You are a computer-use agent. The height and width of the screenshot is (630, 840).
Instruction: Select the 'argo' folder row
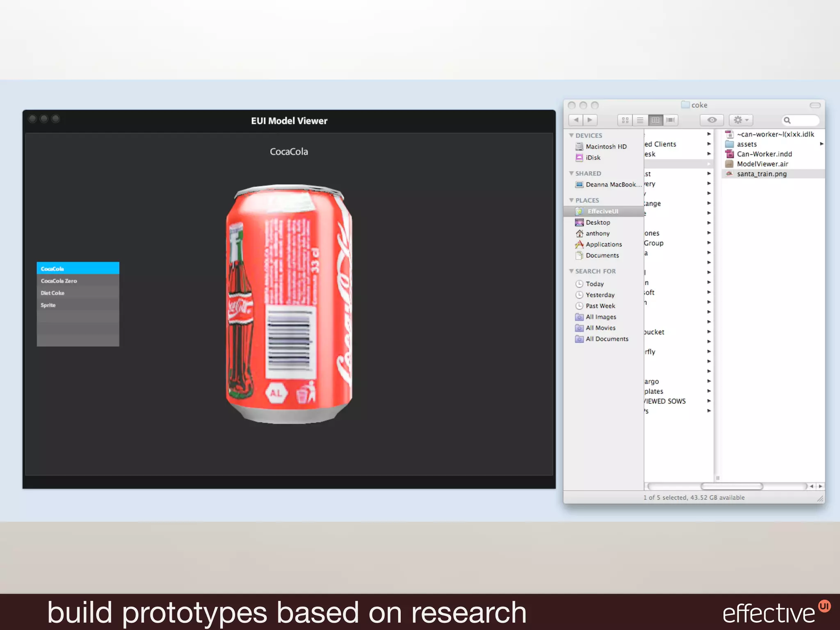pos(679,381)
